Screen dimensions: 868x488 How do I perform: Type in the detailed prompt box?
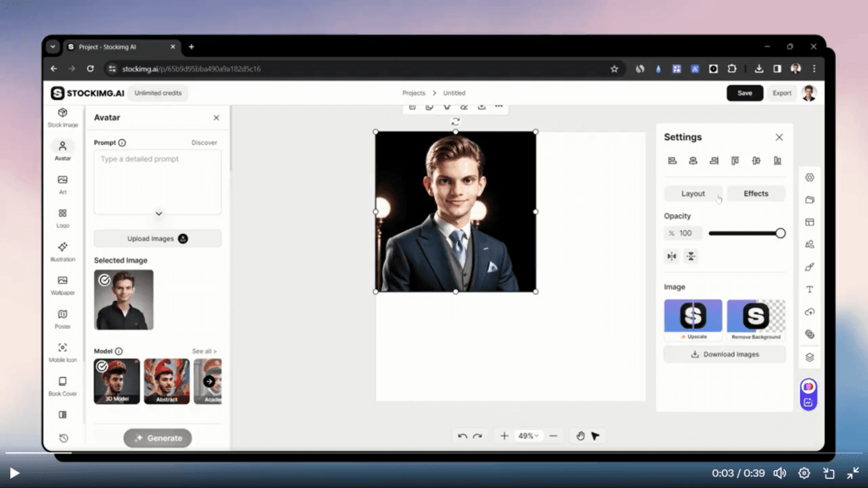(x=158, y=181)
